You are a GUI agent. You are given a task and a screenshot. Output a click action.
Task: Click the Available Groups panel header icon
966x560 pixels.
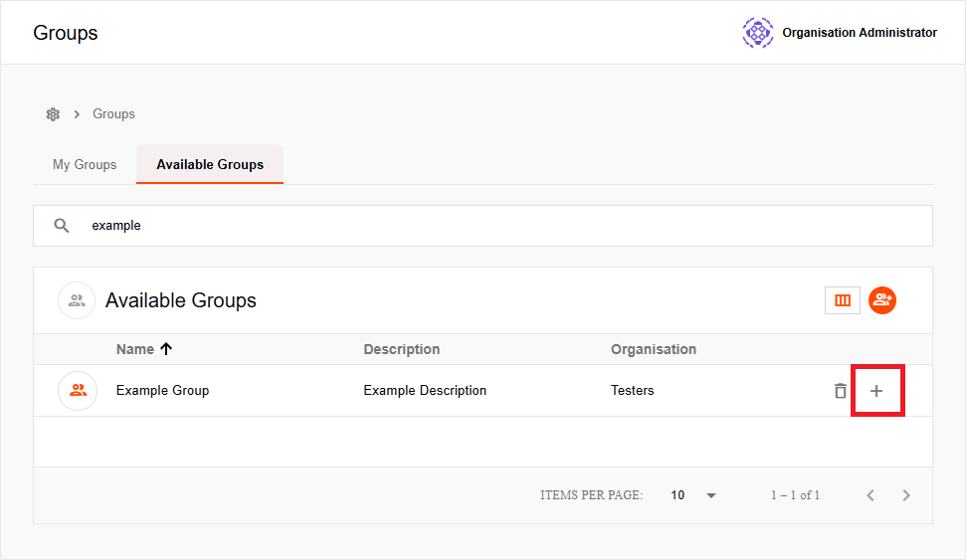point(77,300)
